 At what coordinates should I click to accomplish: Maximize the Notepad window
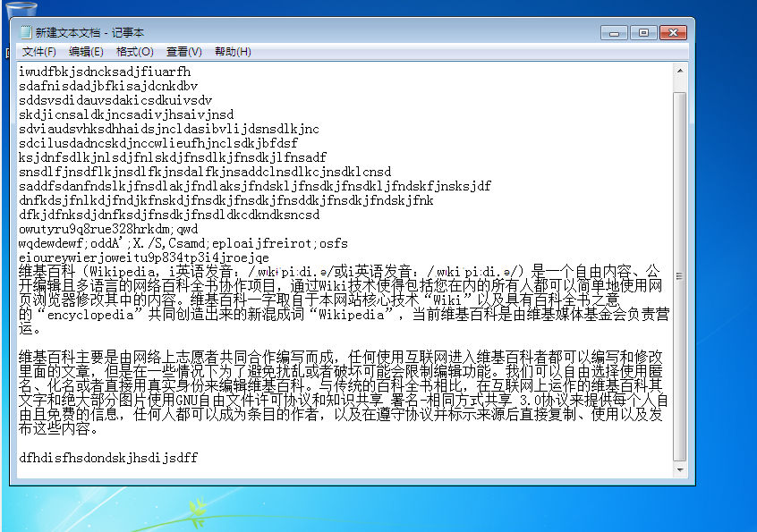tap(642, 32)
